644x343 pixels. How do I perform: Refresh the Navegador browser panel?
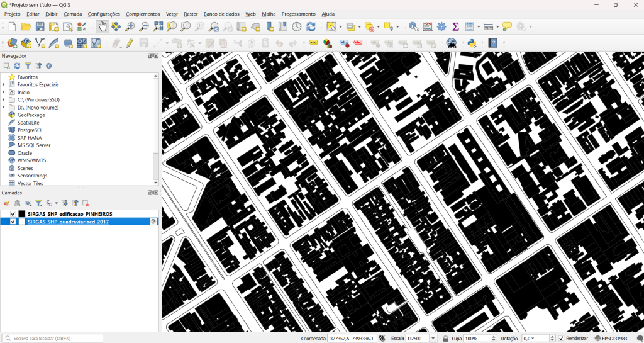click(x=17, y=65)
